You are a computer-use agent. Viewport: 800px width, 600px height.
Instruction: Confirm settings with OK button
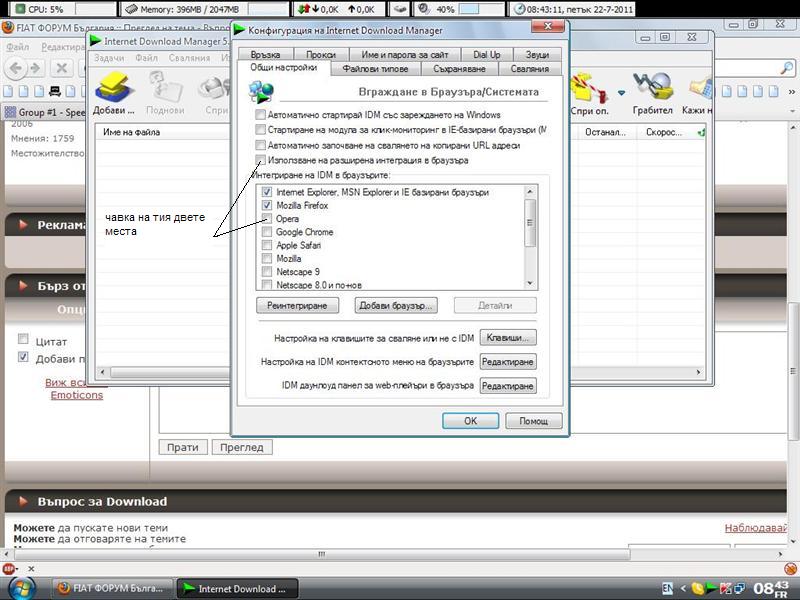click(x=470, y=421)
